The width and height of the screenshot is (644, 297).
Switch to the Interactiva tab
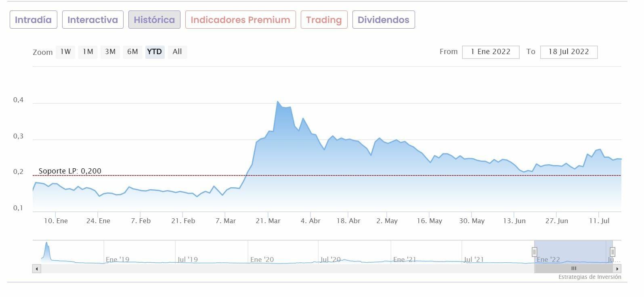92,20
